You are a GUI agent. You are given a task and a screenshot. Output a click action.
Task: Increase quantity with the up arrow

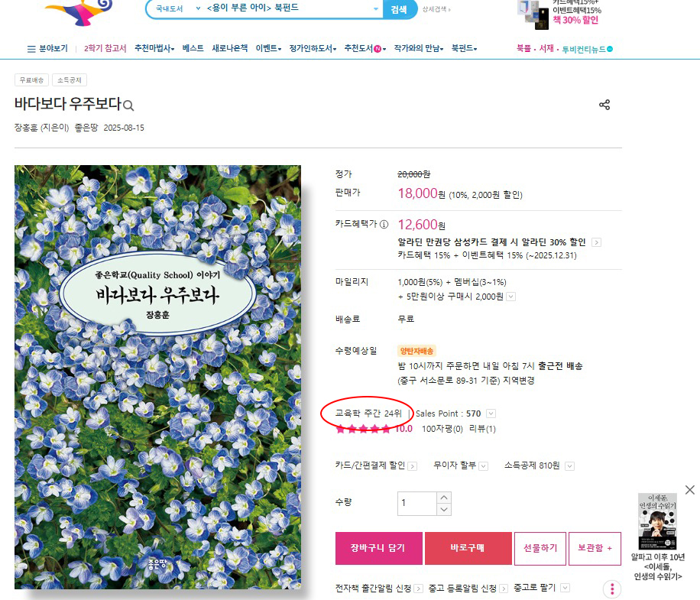(444, 498)
